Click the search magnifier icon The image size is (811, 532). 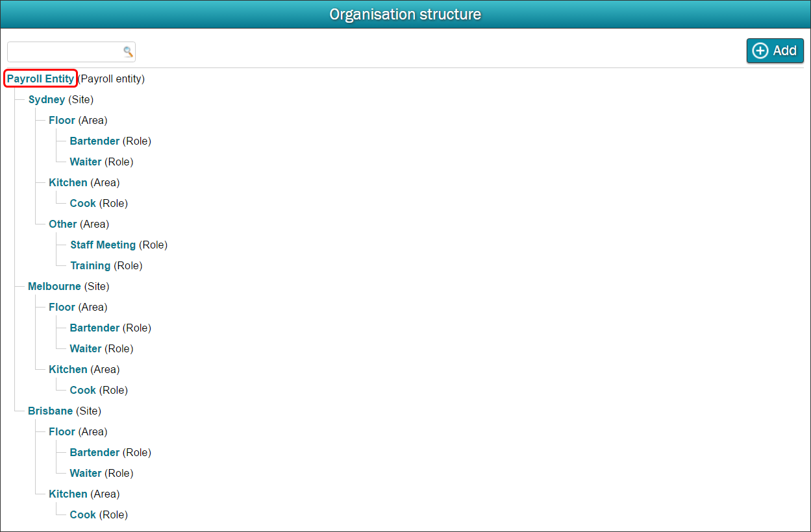pos(128,52)
